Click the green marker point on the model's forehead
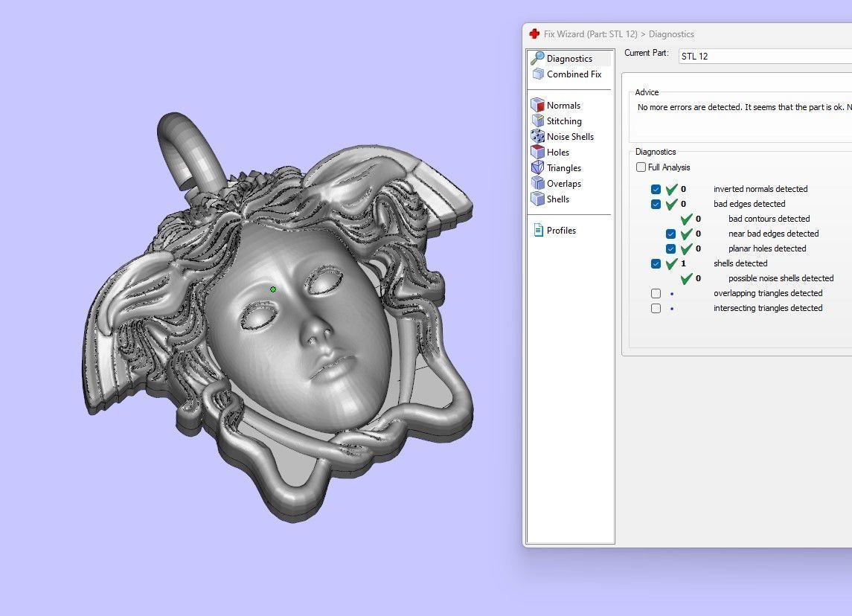The height and width of the screenshot is (616, 852). pos(273,289)
